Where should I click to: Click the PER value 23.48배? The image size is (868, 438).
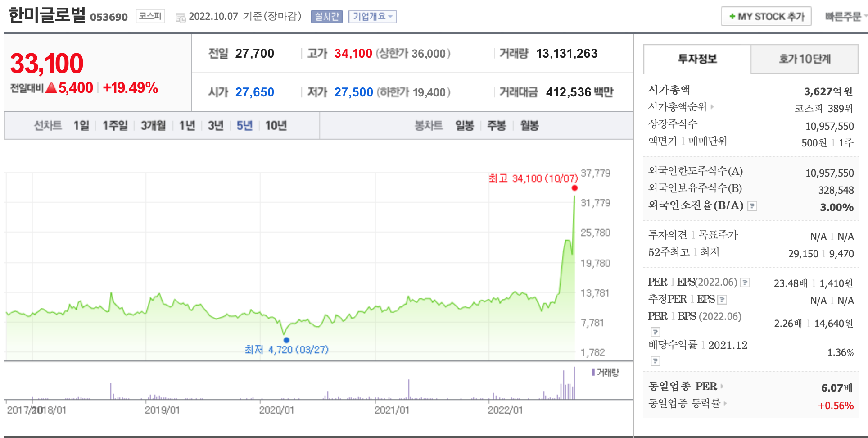click(791, 283)
